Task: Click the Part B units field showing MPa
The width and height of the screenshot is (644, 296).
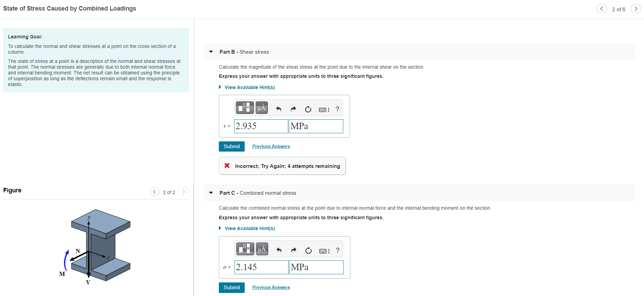Action: (x=316, y=126)
